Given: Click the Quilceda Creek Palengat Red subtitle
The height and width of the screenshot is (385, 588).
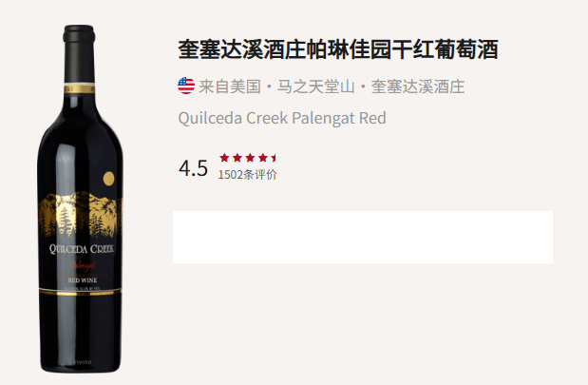Looking at the screenshot, I should click(282, 118).
